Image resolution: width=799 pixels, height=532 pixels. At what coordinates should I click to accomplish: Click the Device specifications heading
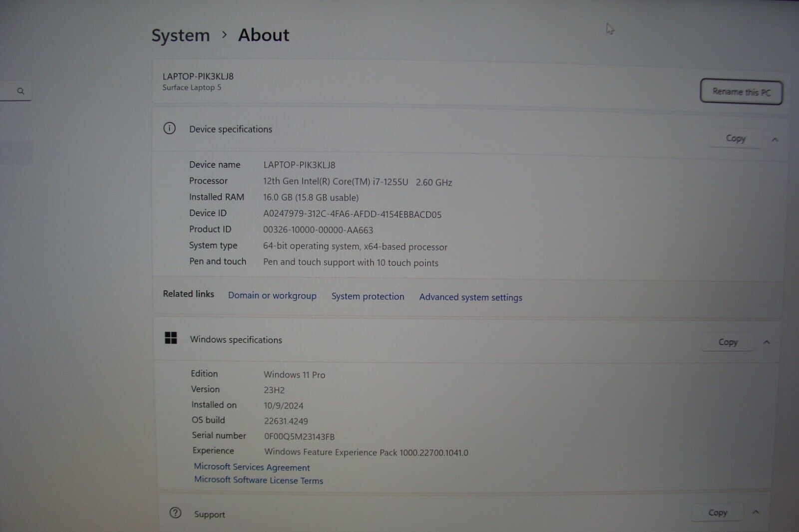(231, 129)
